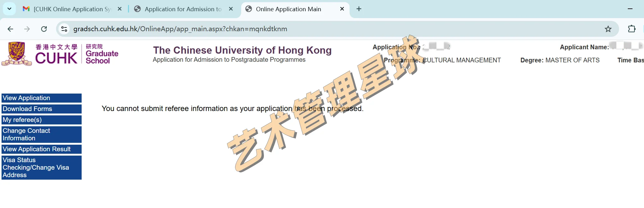Close the Application for Admission tab
This screenshot has height=208, width=644.
(x=231, y=9)
